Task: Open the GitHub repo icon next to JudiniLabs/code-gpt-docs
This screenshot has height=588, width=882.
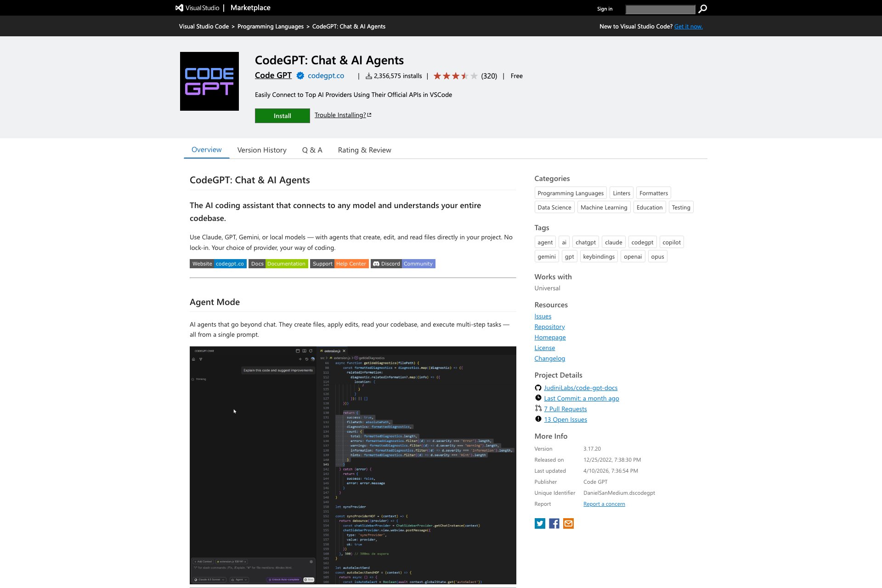Action: [x=538, y=387]
